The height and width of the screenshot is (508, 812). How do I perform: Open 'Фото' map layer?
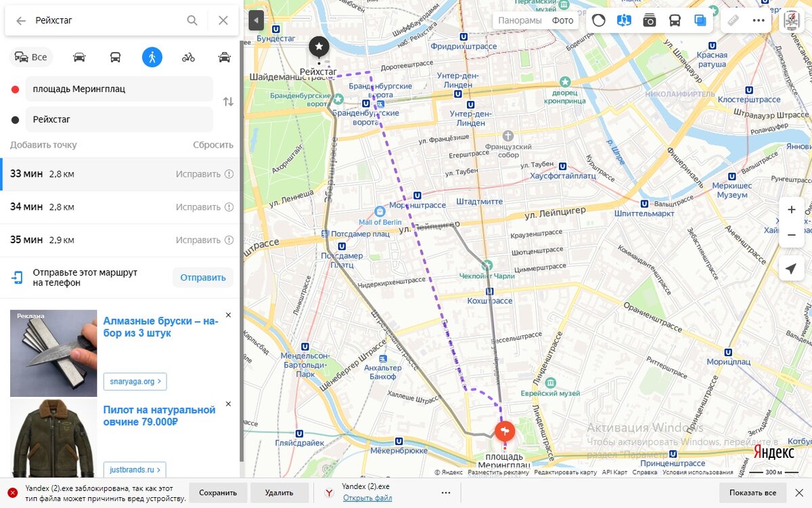562,20
